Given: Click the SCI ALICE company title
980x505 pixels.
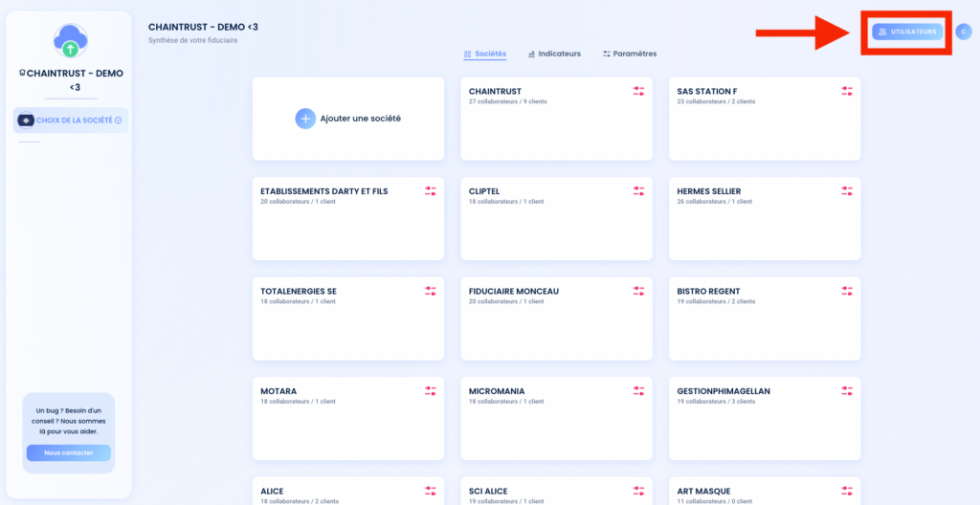Looking at the screenshot, I should point(488,492).
